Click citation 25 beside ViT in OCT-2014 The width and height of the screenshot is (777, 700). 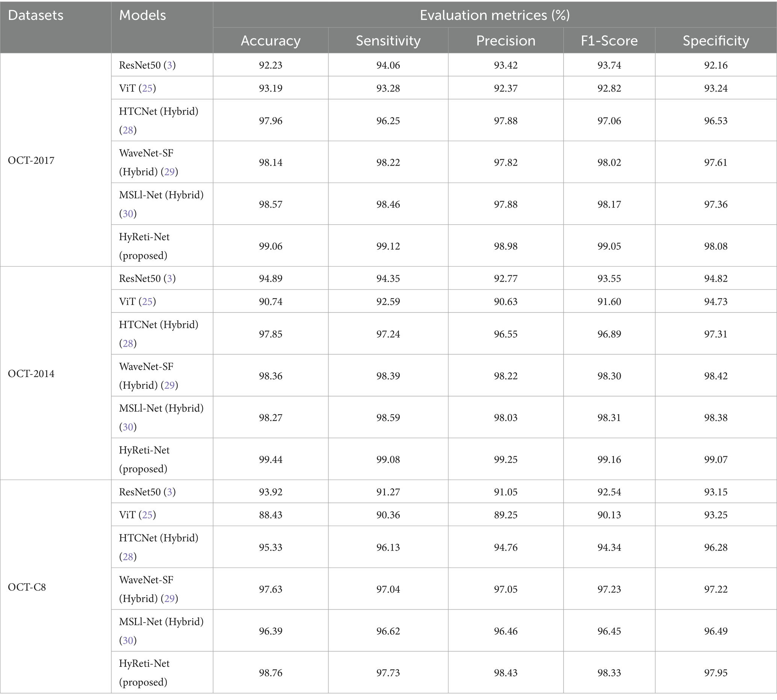point(147,302)
